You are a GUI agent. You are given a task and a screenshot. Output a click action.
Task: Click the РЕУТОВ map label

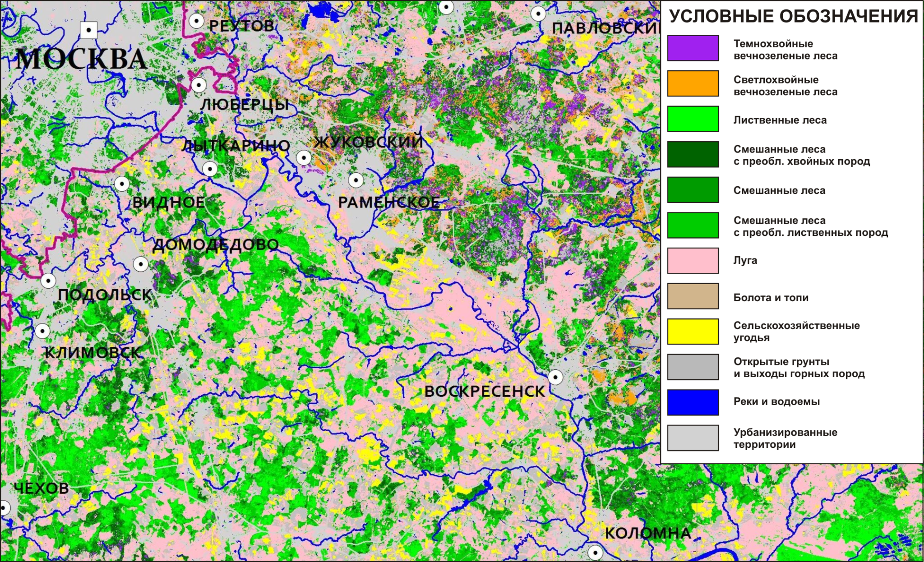(x=241, y=26)
